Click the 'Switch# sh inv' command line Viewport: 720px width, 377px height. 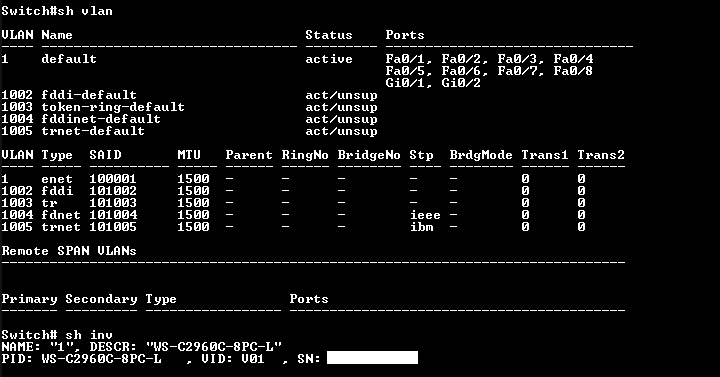[x=57, y=334]
